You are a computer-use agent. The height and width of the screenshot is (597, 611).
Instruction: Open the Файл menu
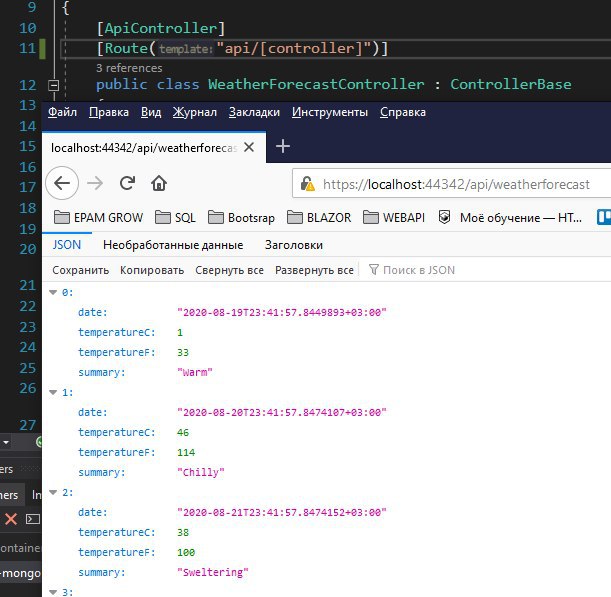pyautogui.click(x=62, y=112)
